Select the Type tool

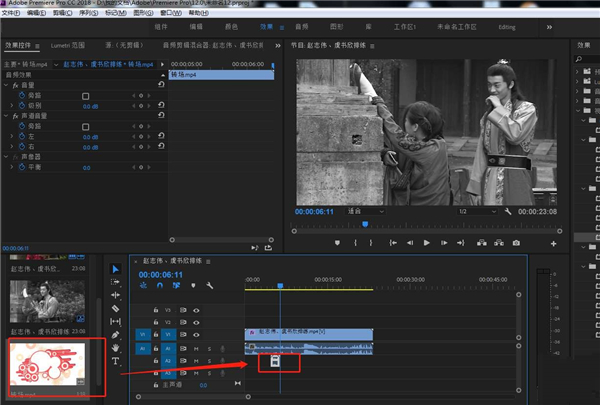coord(115,360)
